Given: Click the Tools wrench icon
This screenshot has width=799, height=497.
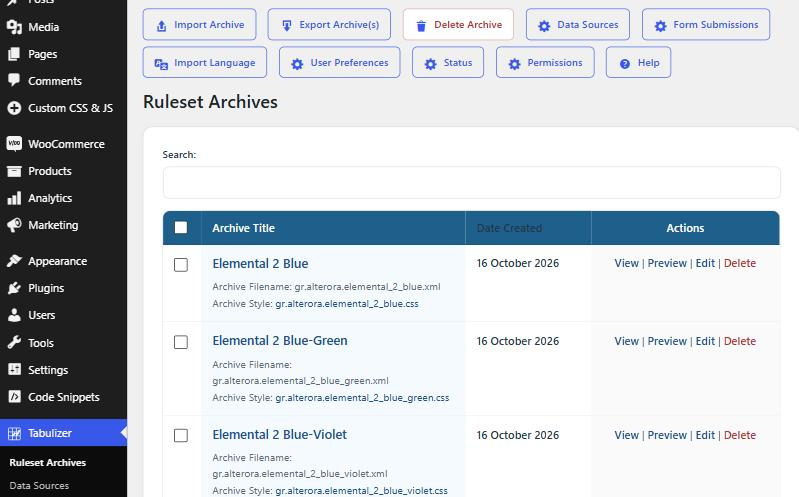Looking at the screenshot, I should tap(14, 342).
